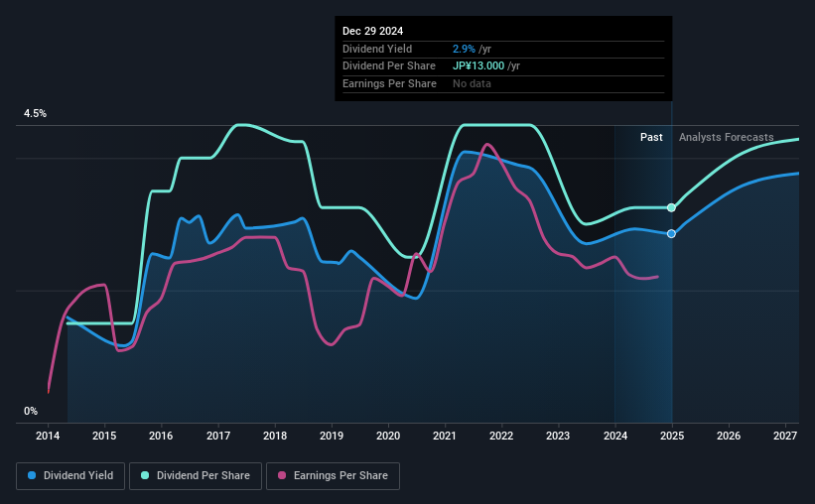Image resolution: width=815 pixels, height=504 pixels.
Task: Click the 2018 x-axis label
Action: pos(275,436)
